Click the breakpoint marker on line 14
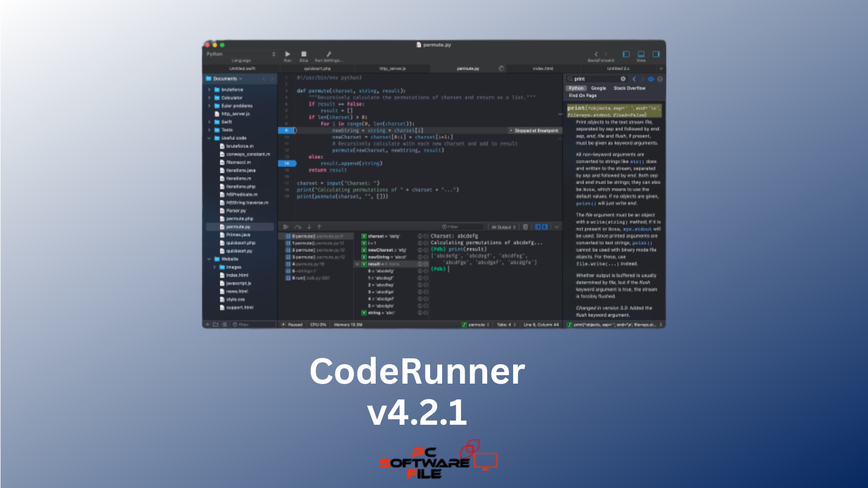The image size is (868, 488). tap(287, 164)
